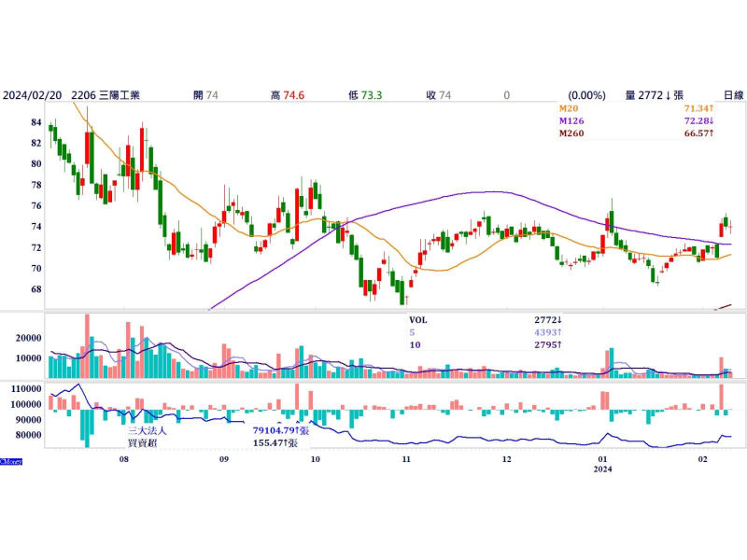This screenshot has width=747, height=560.
Task: Click the 買賣超 label in the bottom panel
Action: [142, 444]
